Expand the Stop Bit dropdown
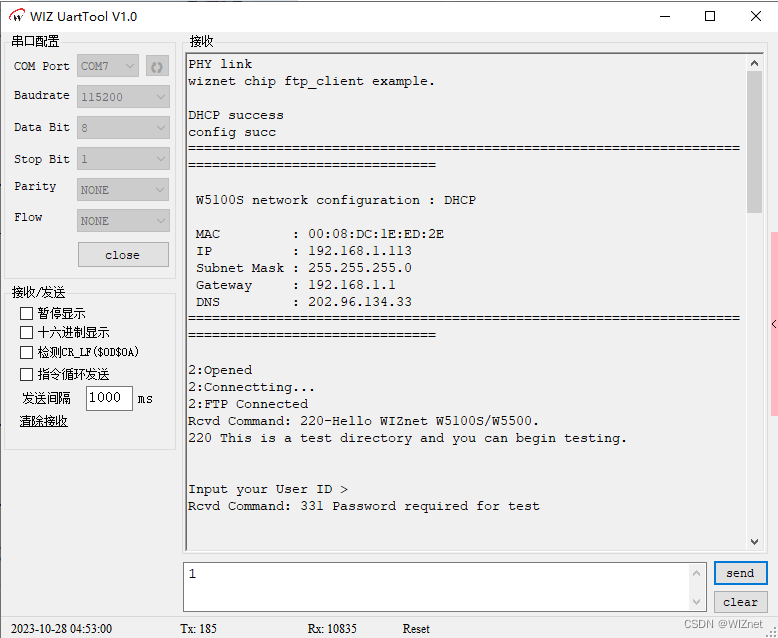Image resolution: width=778 pixels, height=638 pixels. pos(123,159)
